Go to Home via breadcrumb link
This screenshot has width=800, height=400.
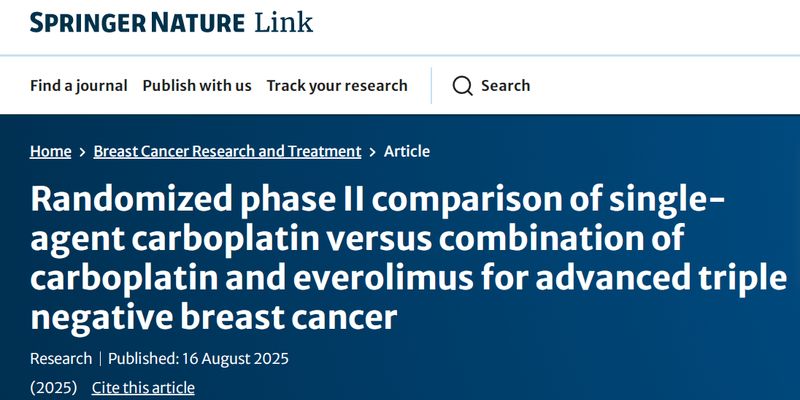(x=50, y=152)
